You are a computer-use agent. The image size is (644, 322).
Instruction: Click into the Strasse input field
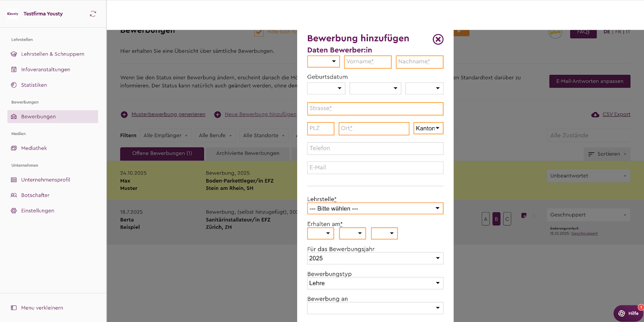pos(375,108)
